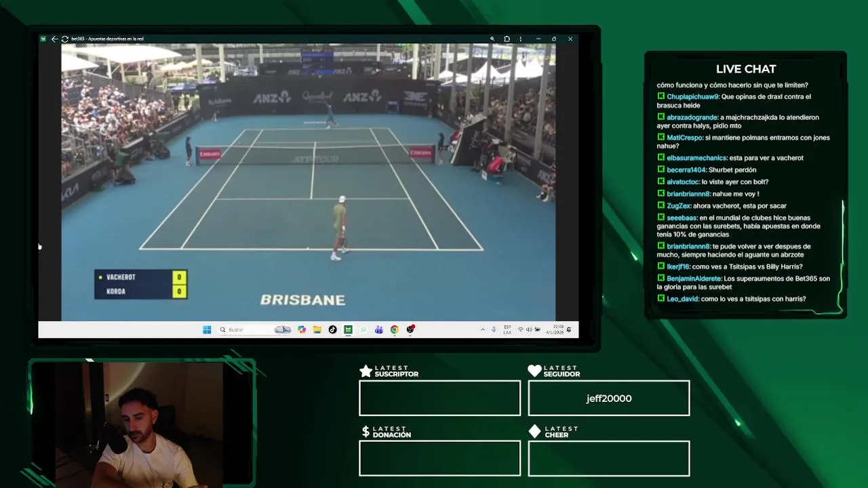This screenshot has width=868, height=488.
Task: Click username ZugZex in chat
Action: pyautogui.click(x=679, y=206)
